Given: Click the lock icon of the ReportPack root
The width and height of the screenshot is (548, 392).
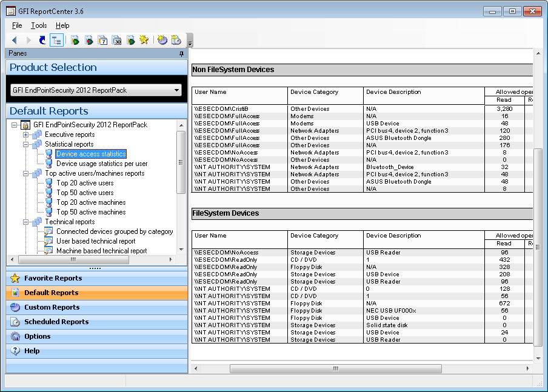Looking at the screenshot, I should tap(25, 125).
